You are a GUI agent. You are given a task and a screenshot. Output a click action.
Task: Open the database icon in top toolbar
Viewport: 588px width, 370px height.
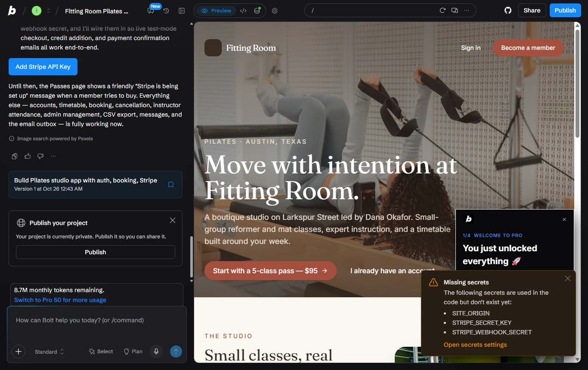[257, 11]
